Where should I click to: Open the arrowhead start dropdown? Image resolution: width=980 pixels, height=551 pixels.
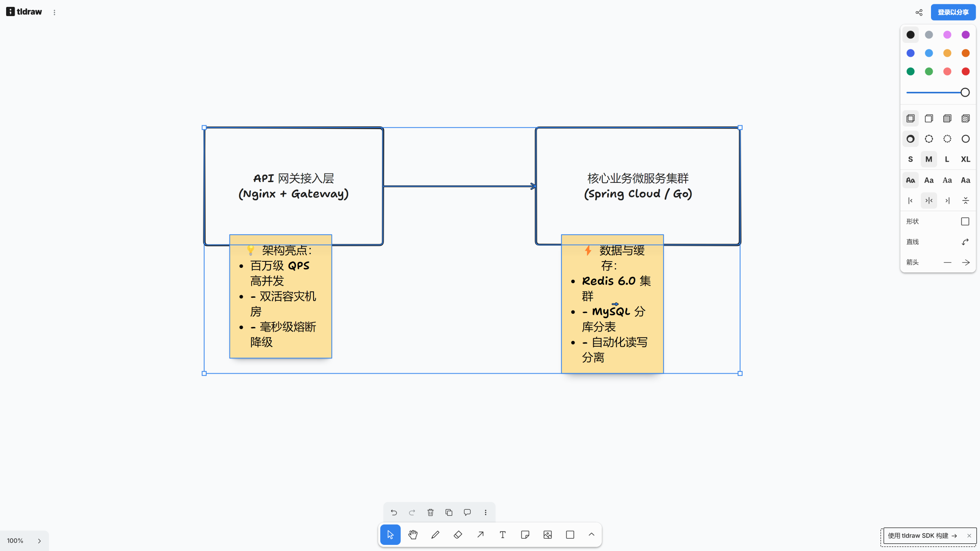[x=947, y=262]
